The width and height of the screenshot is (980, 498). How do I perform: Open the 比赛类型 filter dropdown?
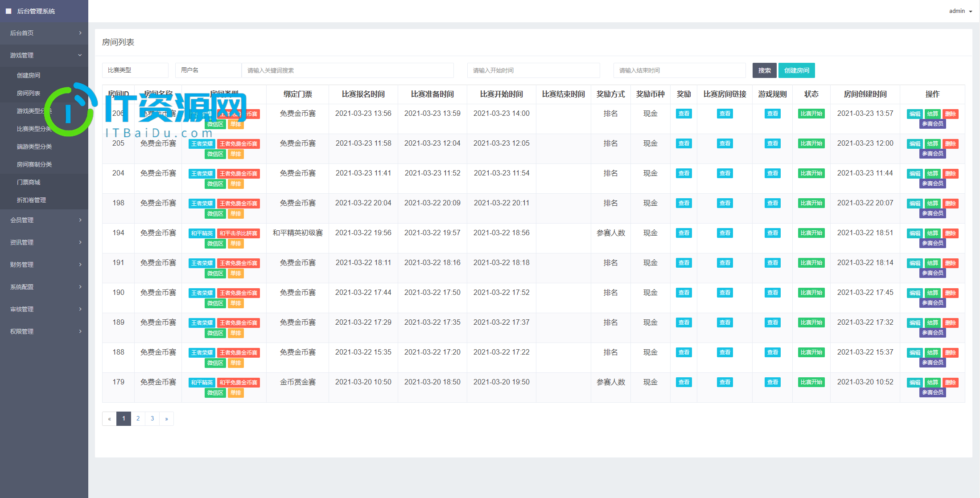135,70
